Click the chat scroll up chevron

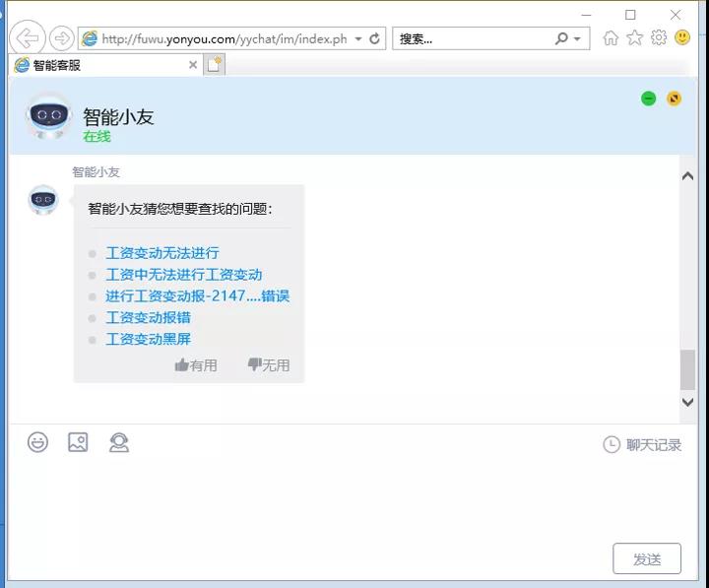pos(687,176)
